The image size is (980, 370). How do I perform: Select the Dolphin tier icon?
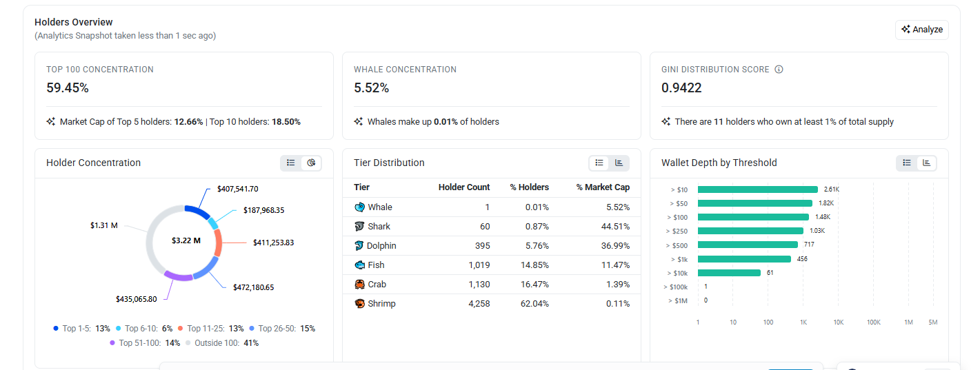tap(359, 246)
